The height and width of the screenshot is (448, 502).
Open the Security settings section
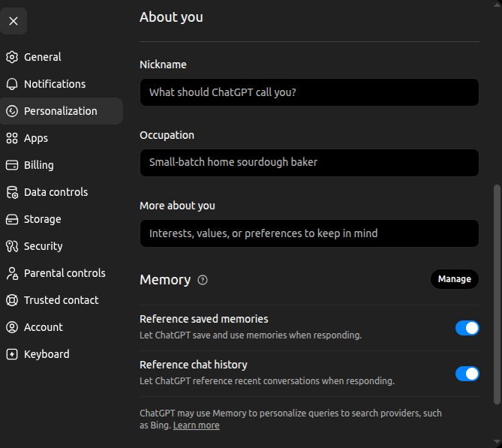[62, 246]
